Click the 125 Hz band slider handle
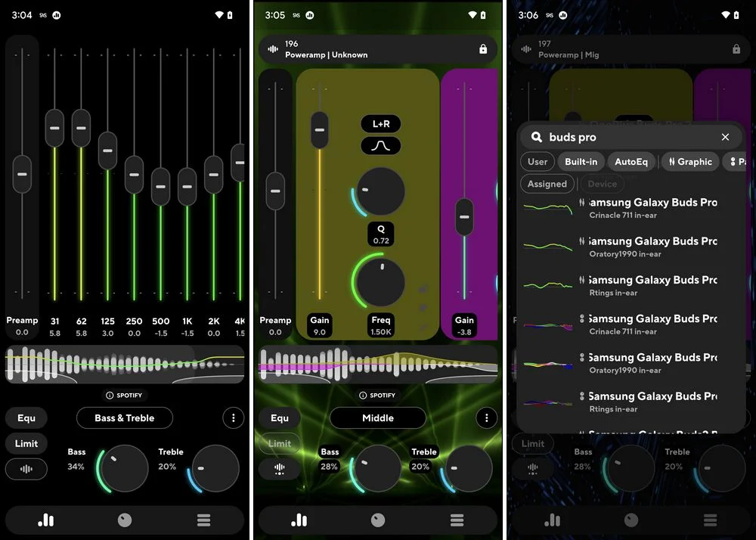This screenshot has height=540, width=756. 107,151
